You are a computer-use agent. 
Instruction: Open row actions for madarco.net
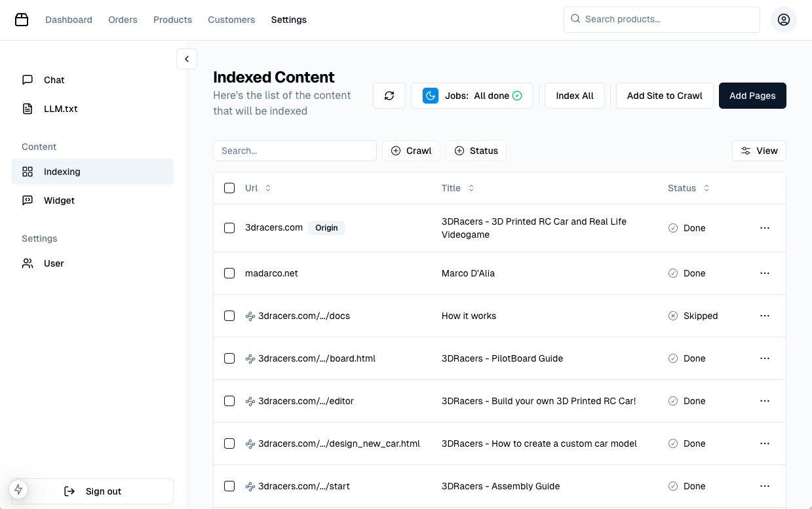[x=764, y=273]
